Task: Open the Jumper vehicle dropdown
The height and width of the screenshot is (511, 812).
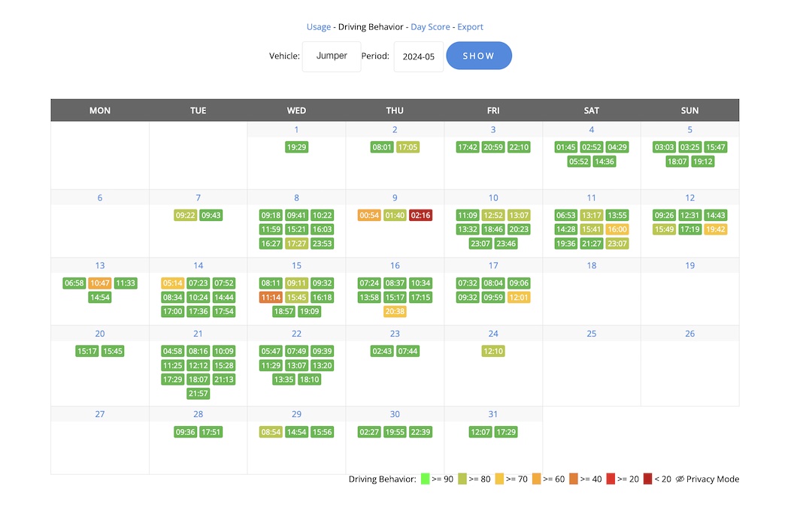Action: pyautogui.click(x=332, y=56)
